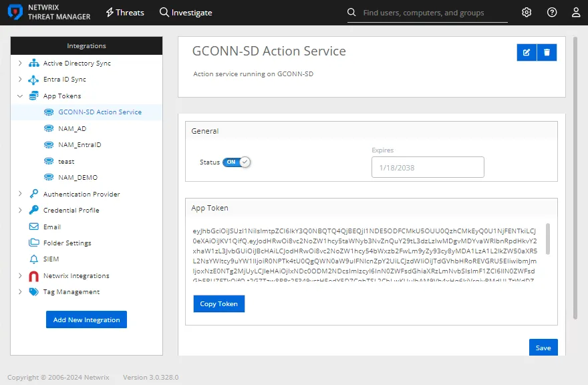Open Folder Settings item

67,243
